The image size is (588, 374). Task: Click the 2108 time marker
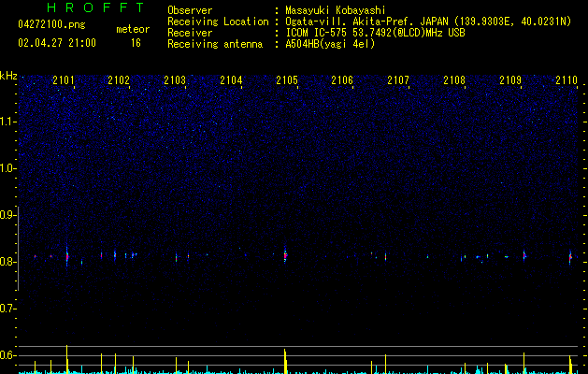(454, 80)
